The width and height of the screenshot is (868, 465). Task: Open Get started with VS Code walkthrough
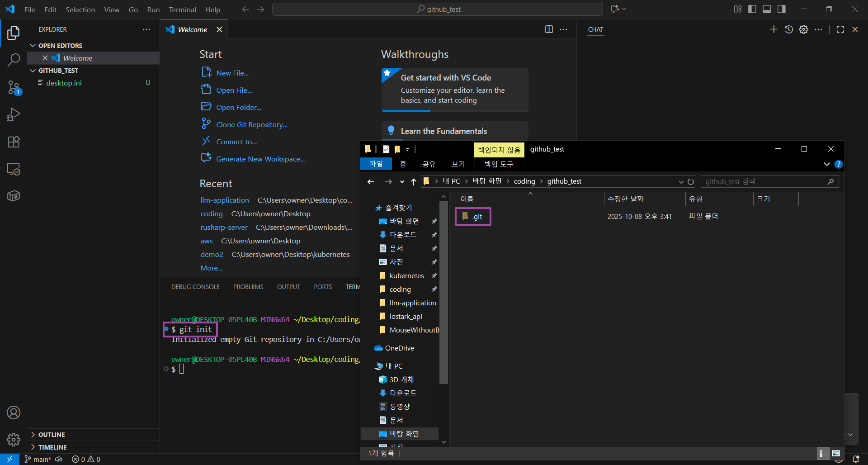tap(455, 90)
